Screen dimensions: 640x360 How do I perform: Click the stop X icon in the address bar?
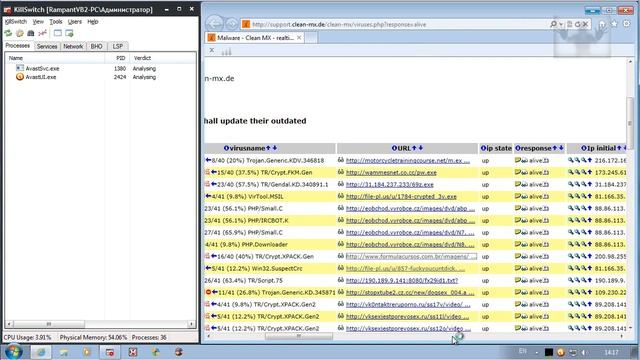[585, 24]
